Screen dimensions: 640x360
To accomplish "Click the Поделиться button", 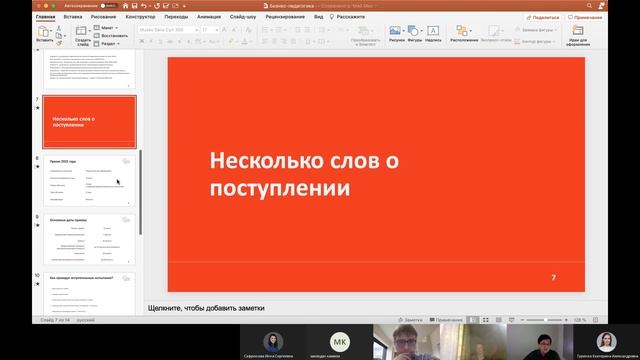I will coord(542,18).
